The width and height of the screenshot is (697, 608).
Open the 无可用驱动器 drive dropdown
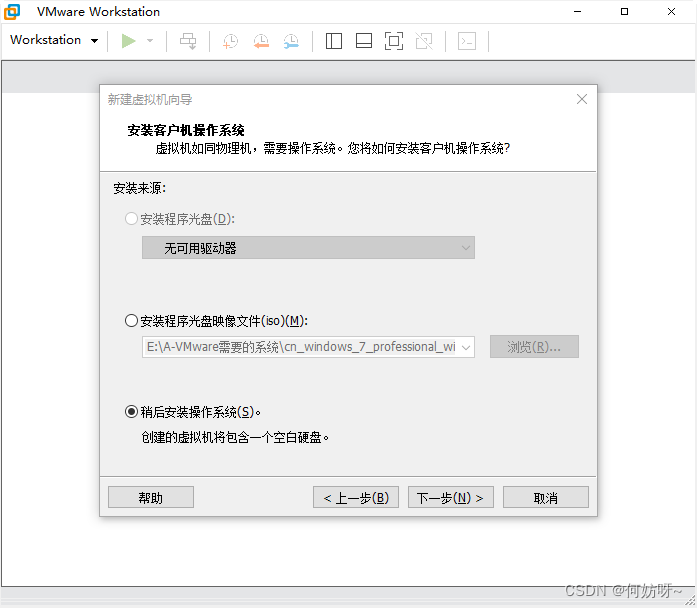point(308,248)
